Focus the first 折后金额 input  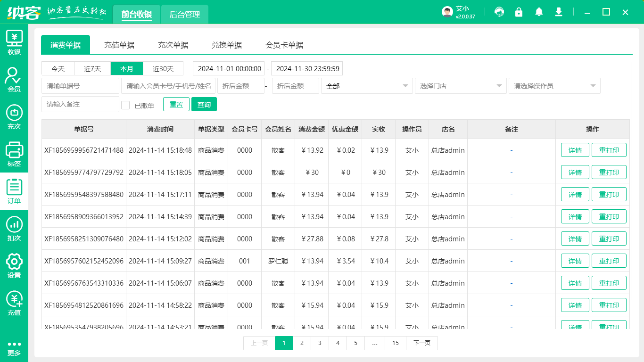click(241, 86)
